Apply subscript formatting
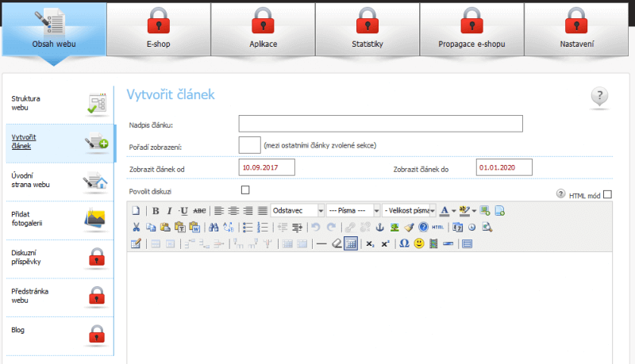Screen dimensions: 635x364 370,244
